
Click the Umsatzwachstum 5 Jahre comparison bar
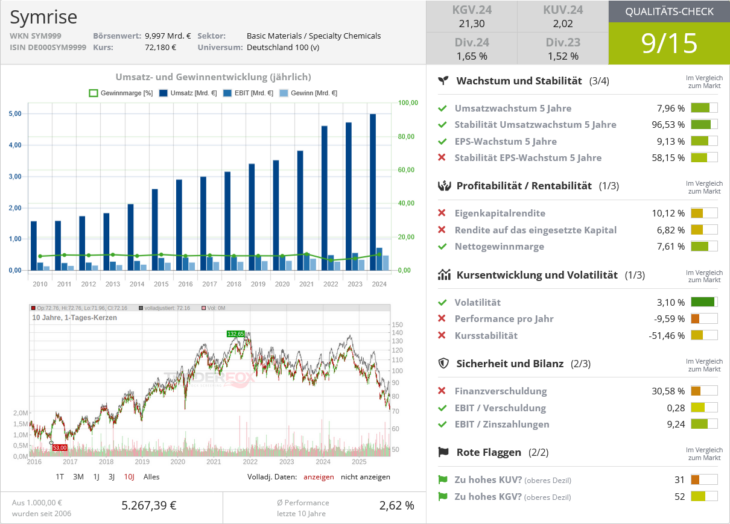[x=704, y=108]
